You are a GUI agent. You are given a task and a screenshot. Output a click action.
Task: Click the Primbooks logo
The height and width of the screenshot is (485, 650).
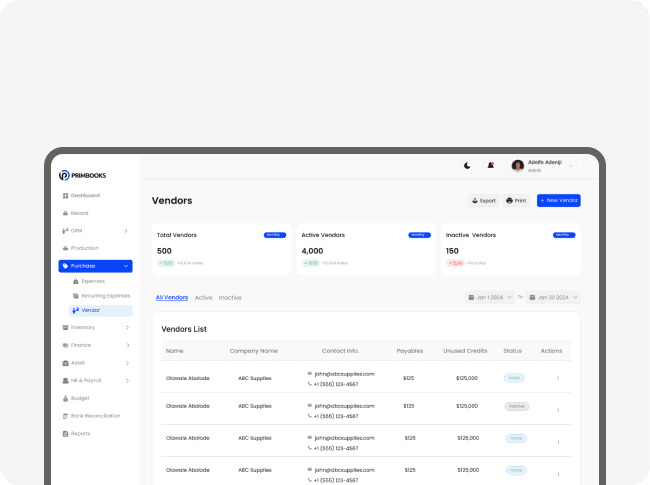point(82,175)
